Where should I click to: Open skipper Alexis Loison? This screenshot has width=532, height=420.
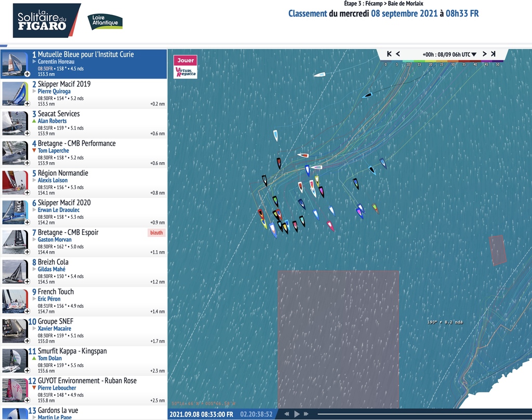point(52,180)
